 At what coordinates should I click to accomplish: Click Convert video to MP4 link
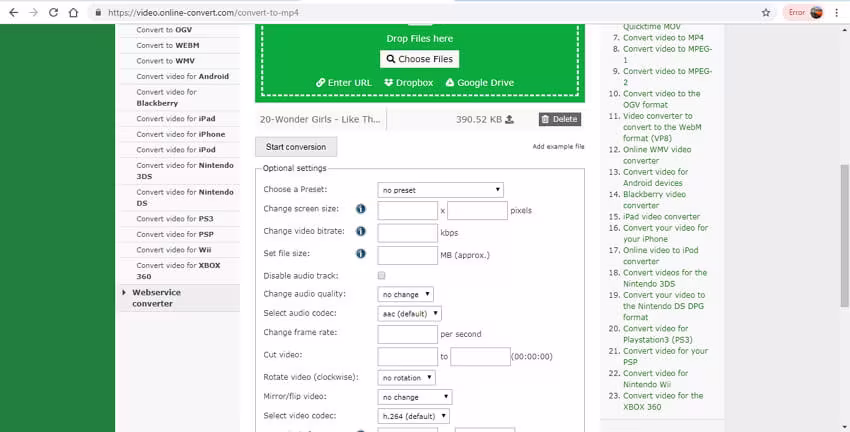click(x=664, y=37)
